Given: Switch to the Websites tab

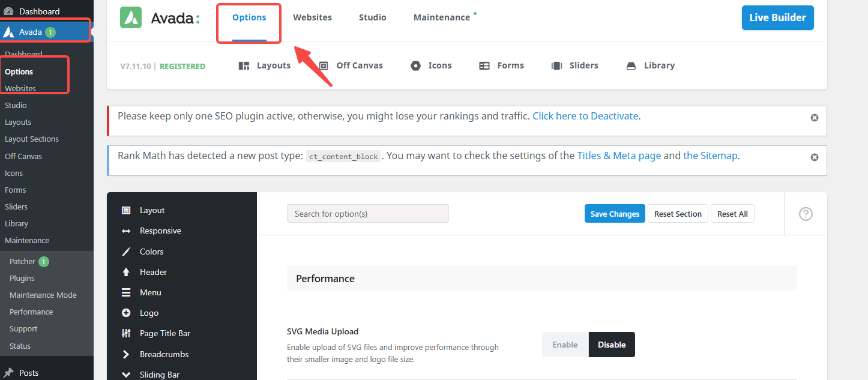Looking at the screenshot, I should (312, 17).
